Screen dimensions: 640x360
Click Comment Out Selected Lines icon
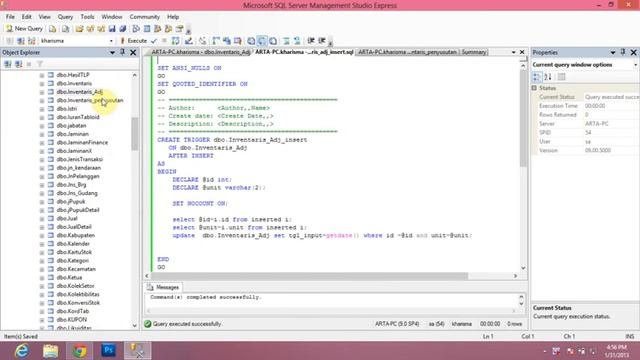click(x=286, y=41)
